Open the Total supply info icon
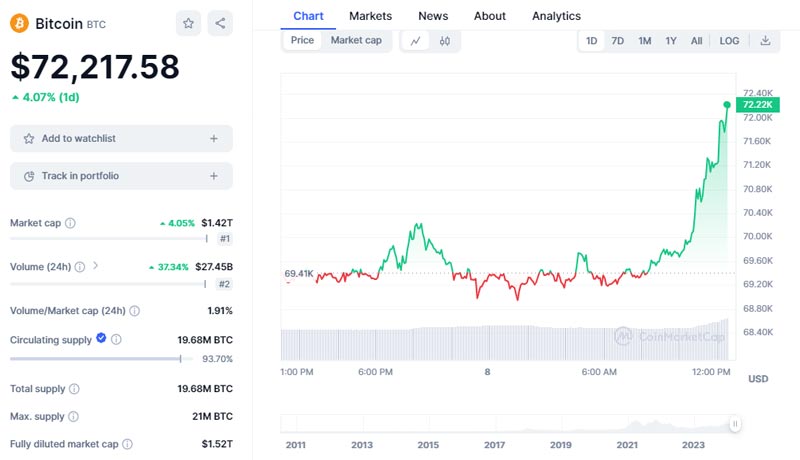The width and height of the screenshot is (800, 460). pyautogui.click(x=74, y=389)
